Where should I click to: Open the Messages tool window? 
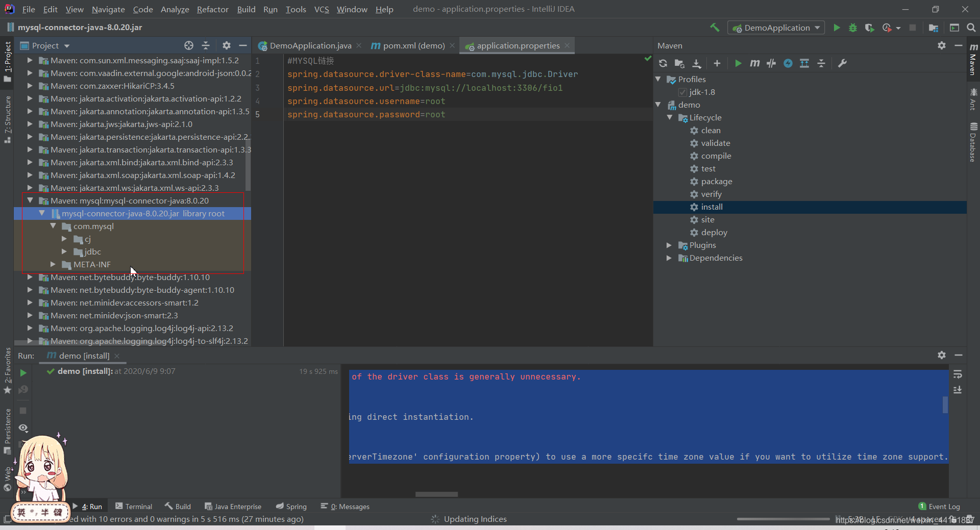[345, 507]
